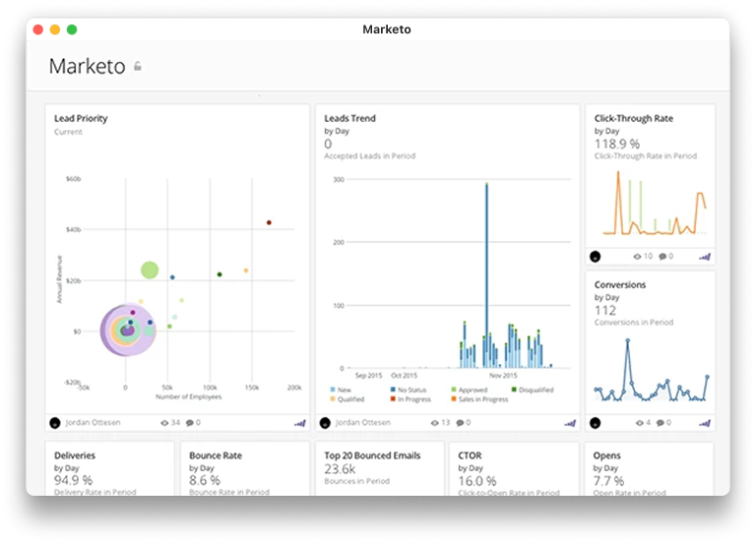Open the chart icon on Conversions card

pos(705,423)
